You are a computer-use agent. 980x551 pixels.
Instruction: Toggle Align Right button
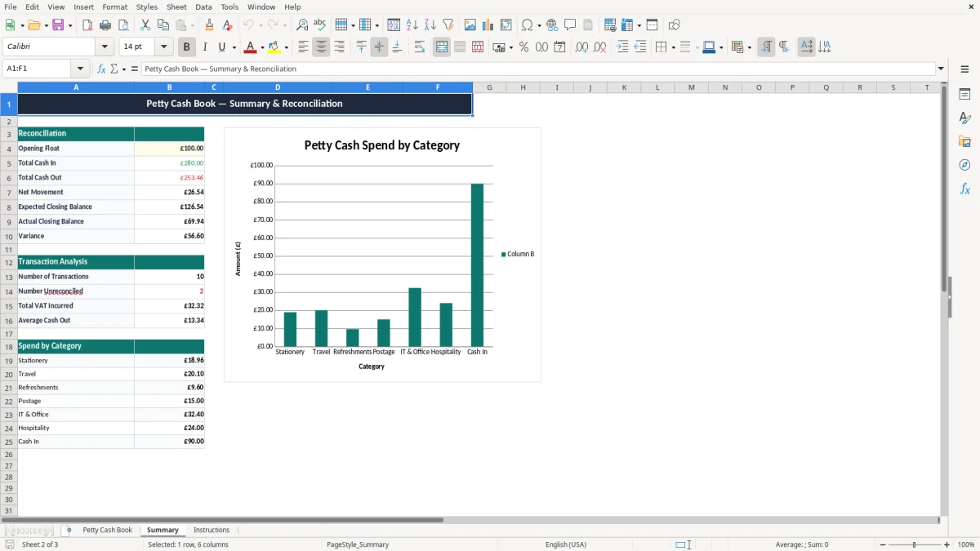(x=339, y=47)
